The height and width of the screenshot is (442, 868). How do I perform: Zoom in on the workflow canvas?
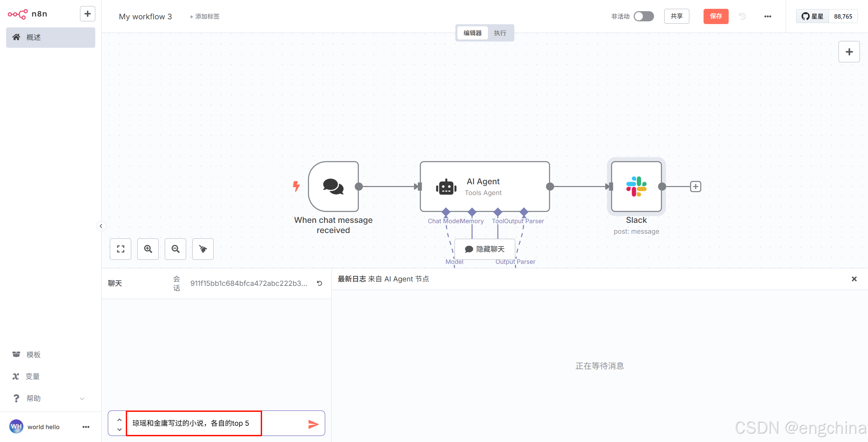tap(148, 249)
